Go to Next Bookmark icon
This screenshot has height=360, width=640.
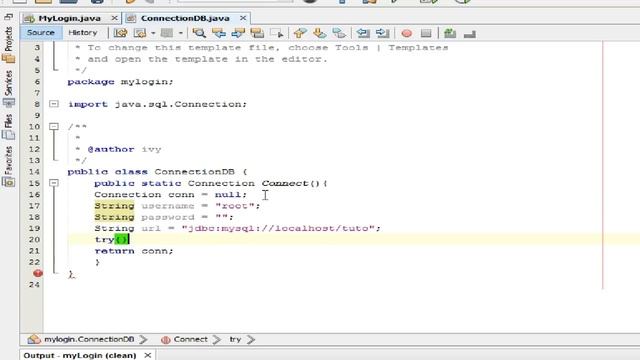click(320, 33)
